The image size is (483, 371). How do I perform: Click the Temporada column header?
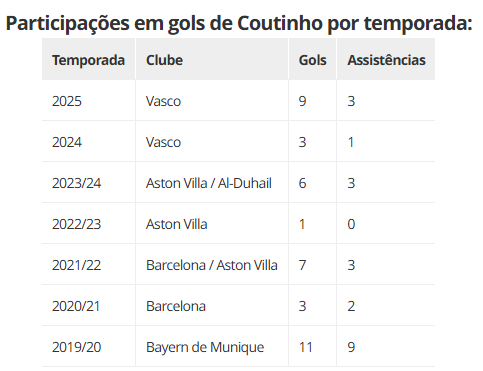(88, 60)
